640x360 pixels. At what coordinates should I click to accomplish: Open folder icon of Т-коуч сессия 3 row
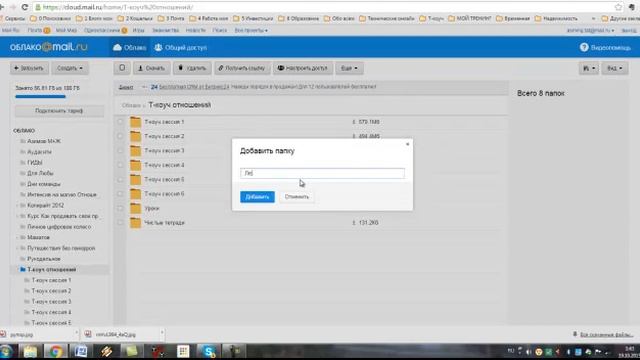(x=136, y=151)
